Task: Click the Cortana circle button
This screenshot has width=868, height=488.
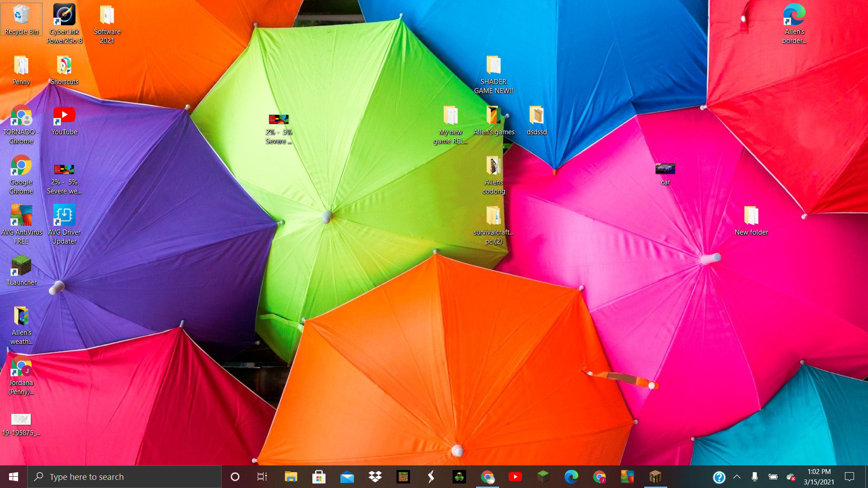Action: 235,477
